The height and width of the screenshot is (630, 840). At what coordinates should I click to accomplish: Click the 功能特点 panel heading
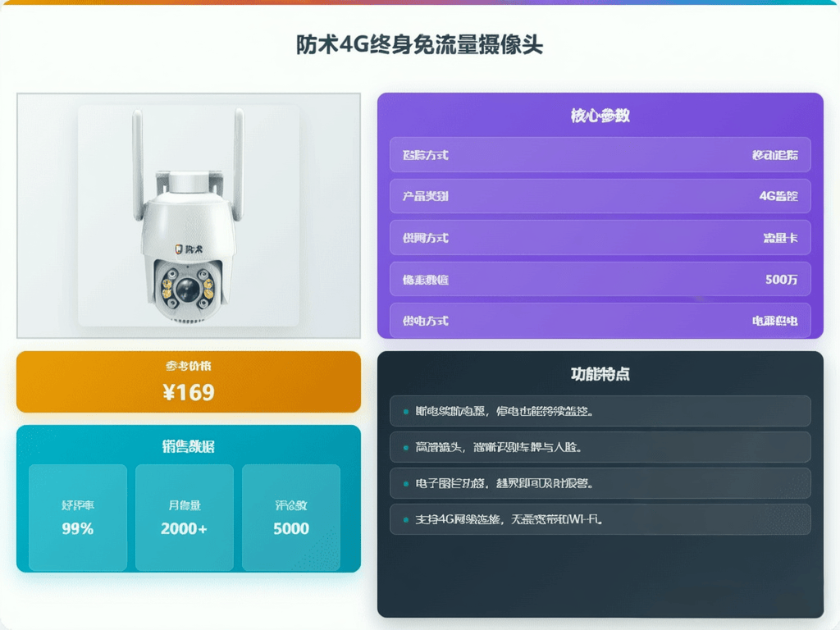(600, 374)
